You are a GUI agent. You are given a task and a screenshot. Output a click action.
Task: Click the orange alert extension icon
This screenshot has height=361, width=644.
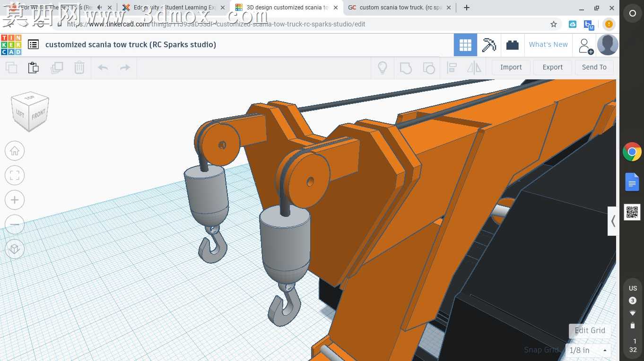609,24
